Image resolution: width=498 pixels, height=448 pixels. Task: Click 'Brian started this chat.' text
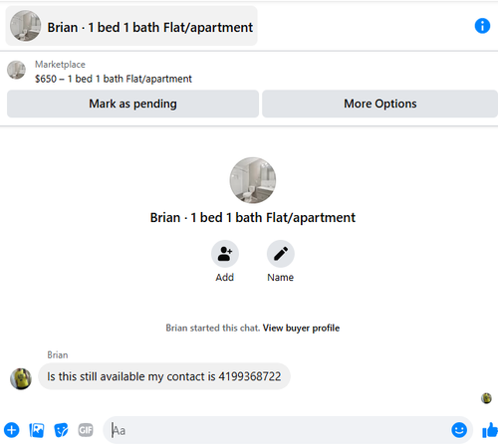(212, 328)
